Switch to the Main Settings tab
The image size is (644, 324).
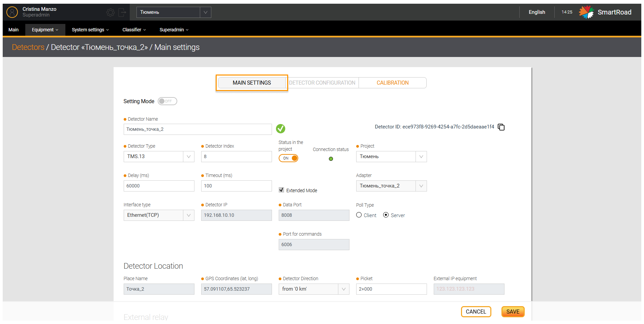click(x=252, y=83)
